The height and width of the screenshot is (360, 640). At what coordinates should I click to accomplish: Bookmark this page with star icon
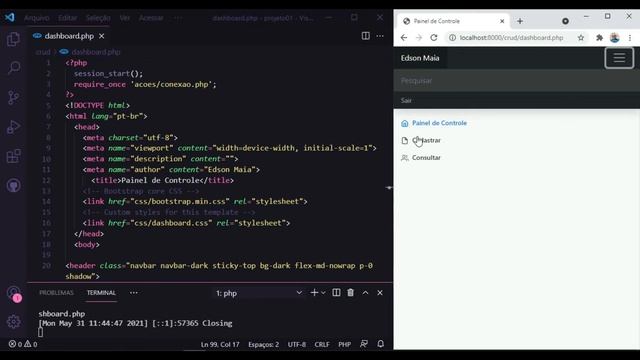click(x=581, y=38)
